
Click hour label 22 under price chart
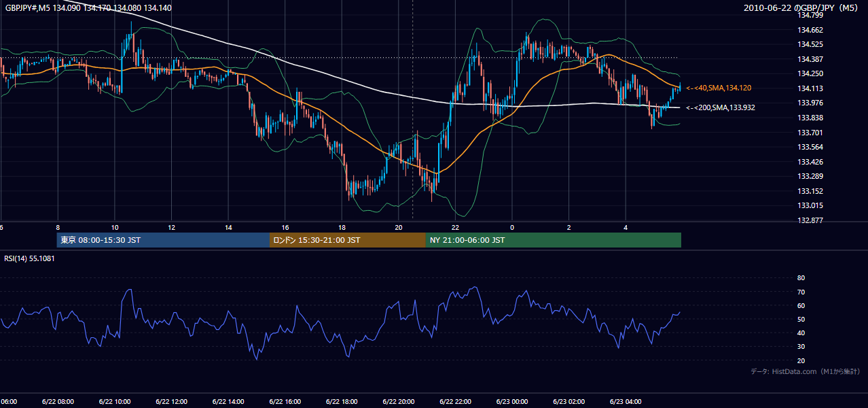pos(455,227)
